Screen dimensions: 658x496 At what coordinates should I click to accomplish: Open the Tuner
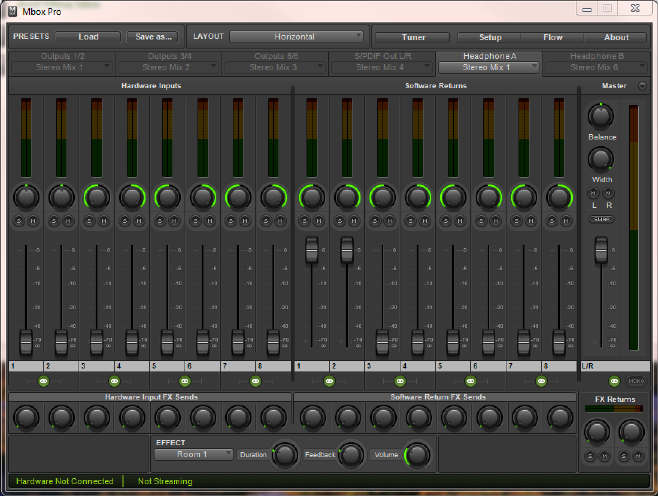(413, 37)
